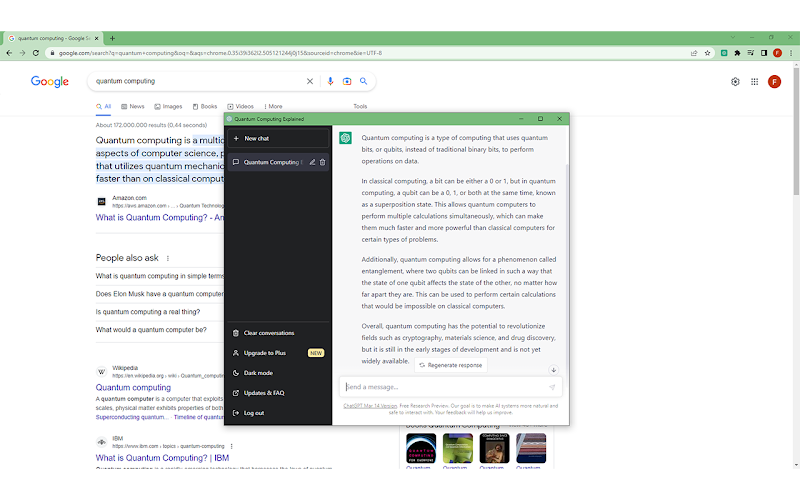Open the Chrome side panel icon
The image size is (800, 500).
pyautogui.click(x=764, y=53)
